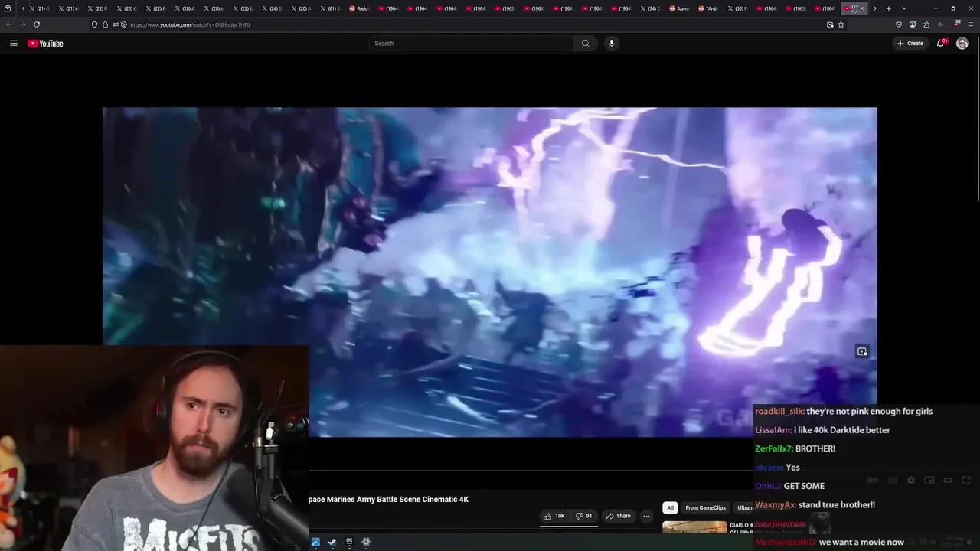Like the video with thumbs up
This screenshot has width=980, height=551.
click(555, 516)
